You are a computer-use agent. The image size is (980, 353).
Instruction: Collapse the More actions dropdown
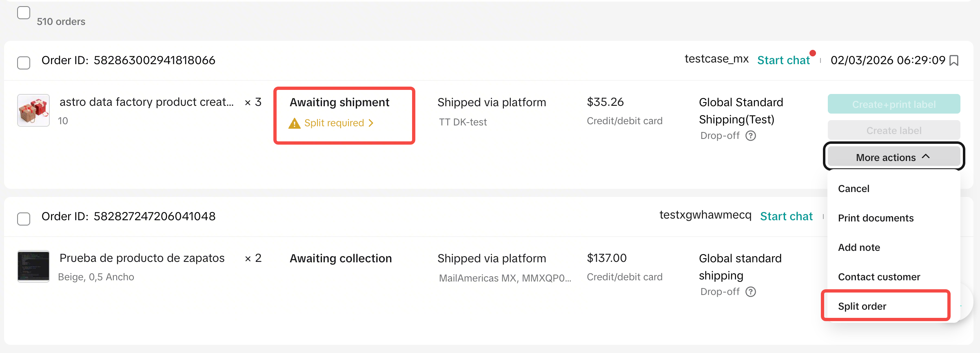[x=893, y=157]
